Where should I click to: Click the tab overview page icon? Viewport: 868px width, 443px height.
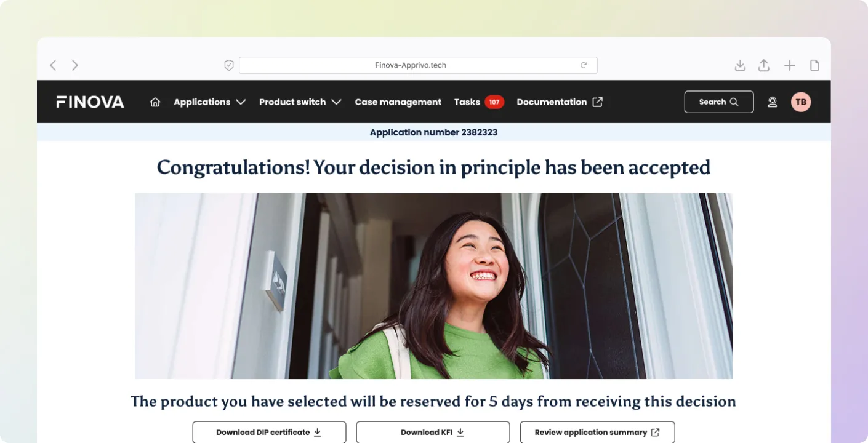point(814,65)
